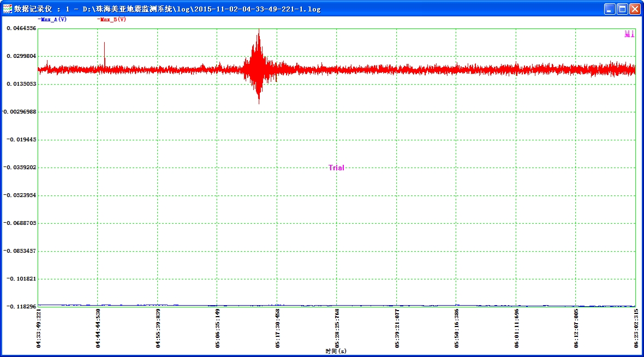Click time label 06:12:07:005
Viewport: 644px width, 357px height.
click(576, 329)
